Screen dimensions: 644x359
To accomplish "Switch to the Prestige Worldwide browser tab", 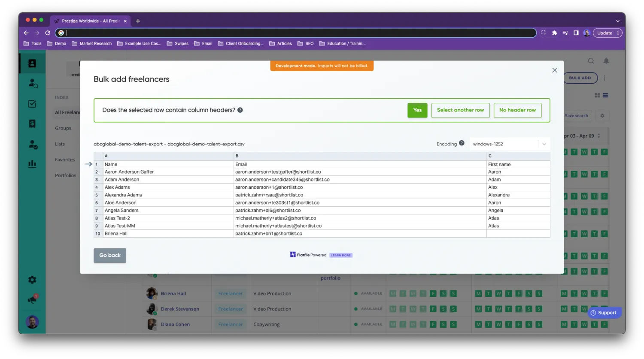I will (89, 21).
